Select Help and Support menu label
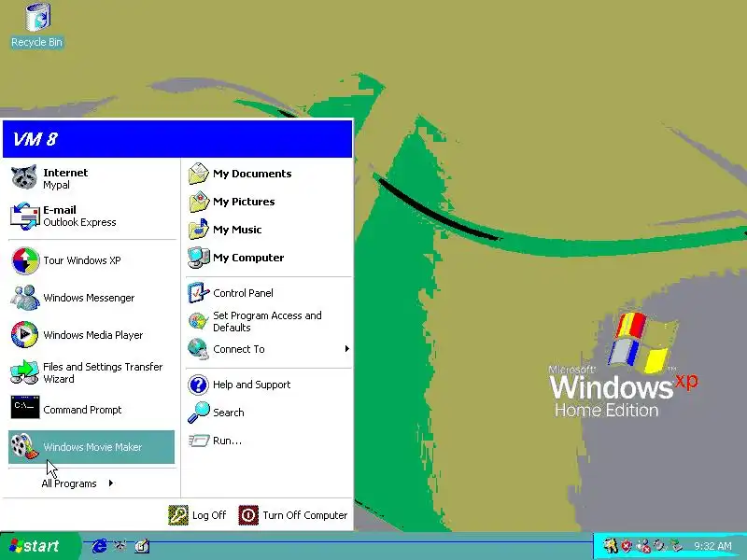Viewport: 747px width, 560px height. point(251,385)
